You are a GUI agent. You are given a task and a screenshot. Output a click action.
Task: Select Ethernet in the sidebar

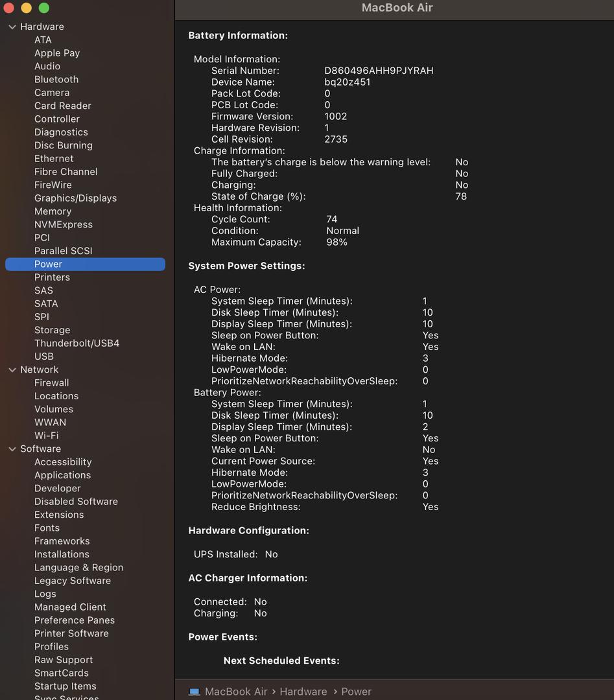click(54, 159)
